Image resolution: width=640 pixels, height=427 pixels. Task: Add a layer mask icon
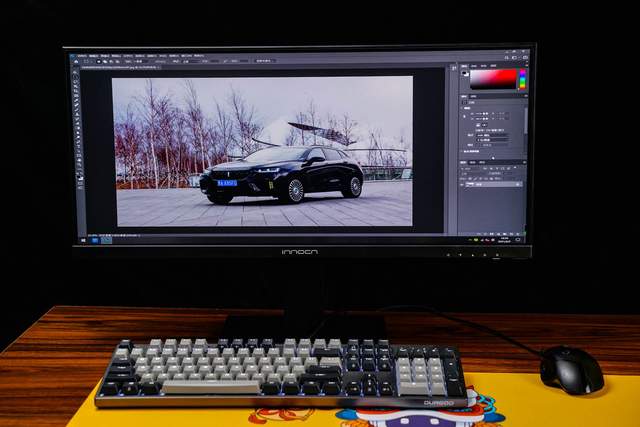tap(492, 234)
